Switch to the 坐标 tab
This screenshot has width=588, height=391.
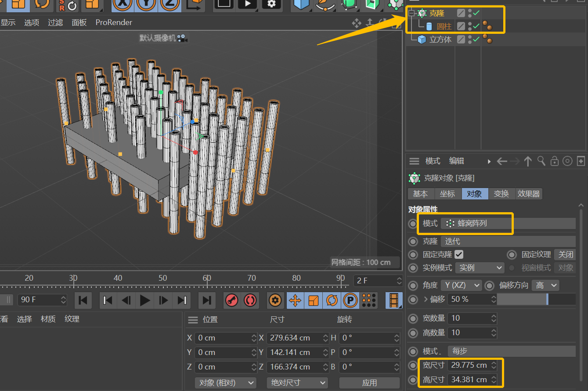[447, 194]
